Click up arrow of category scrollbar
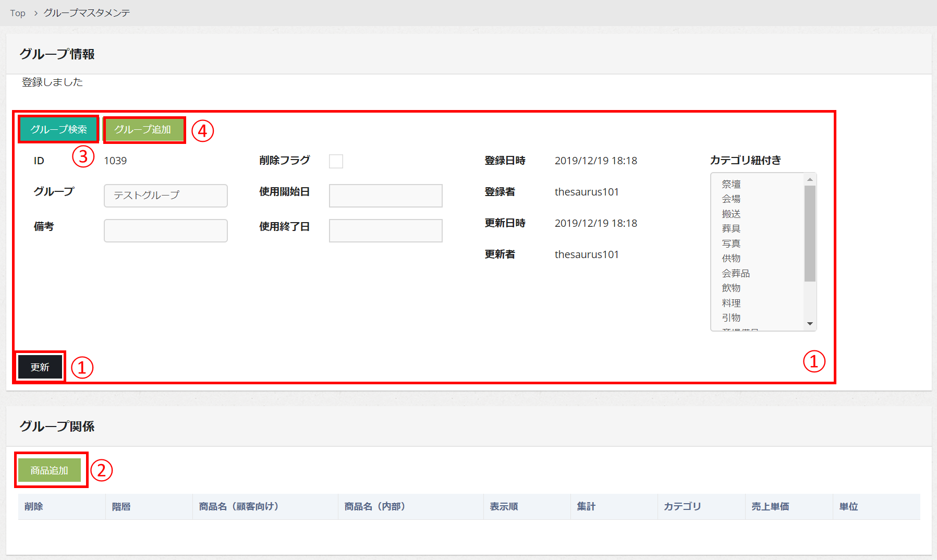The width and height of the screenshot is (937, 560). 810,179
